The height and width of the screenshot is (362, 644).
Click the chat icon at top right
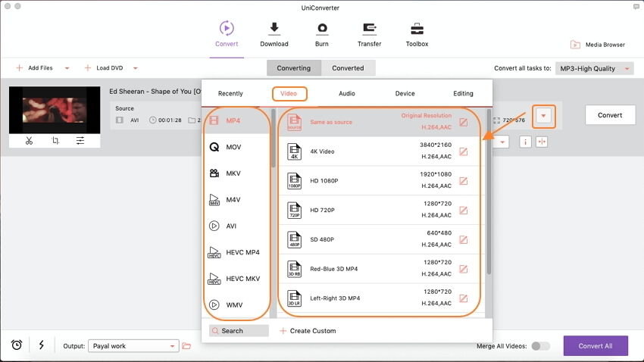click(x=636, y=7)
